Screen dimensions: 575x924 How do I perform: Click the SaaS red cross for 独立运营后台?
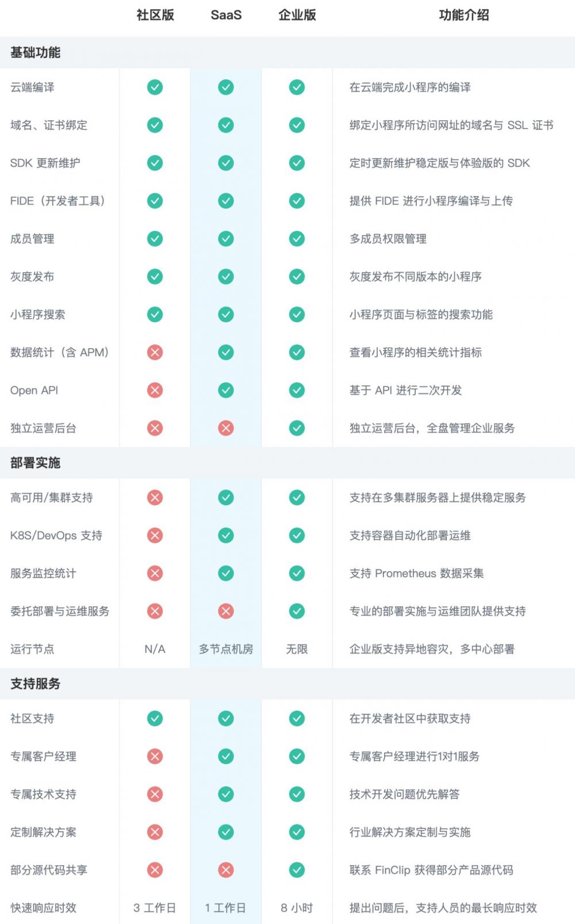(226, 428)
